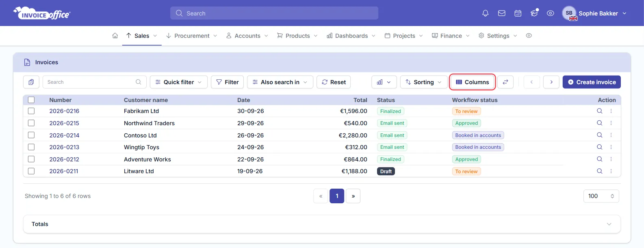The width and height of the screenshot is (644, 248).
Task: Open the Products menu
Action: click(x=297, y=36)
